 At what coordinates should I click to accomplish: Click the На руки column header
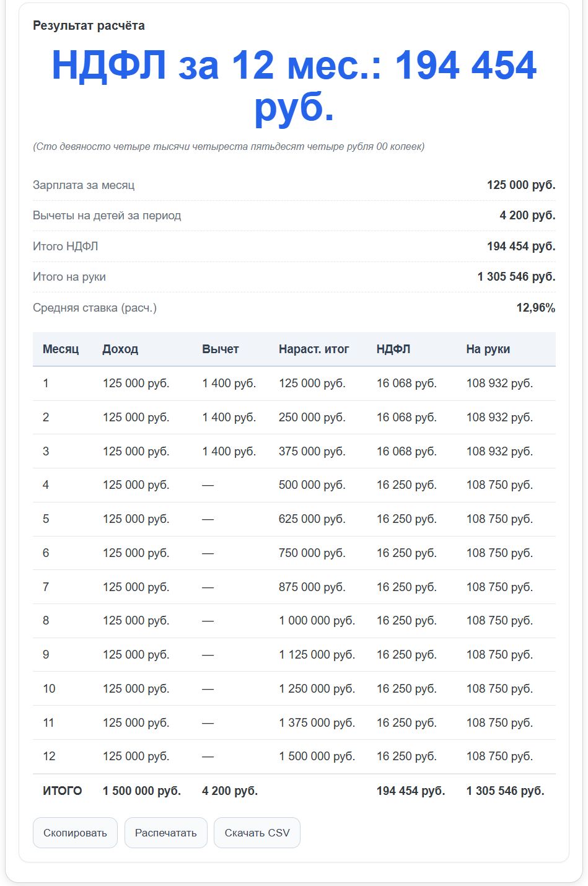point(488,349)
